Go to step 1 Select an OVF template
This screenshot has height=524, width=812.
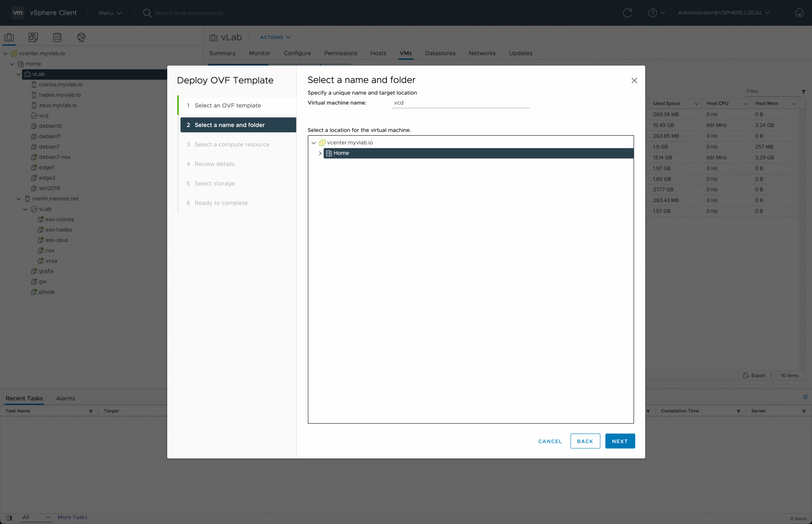(227, 106)
